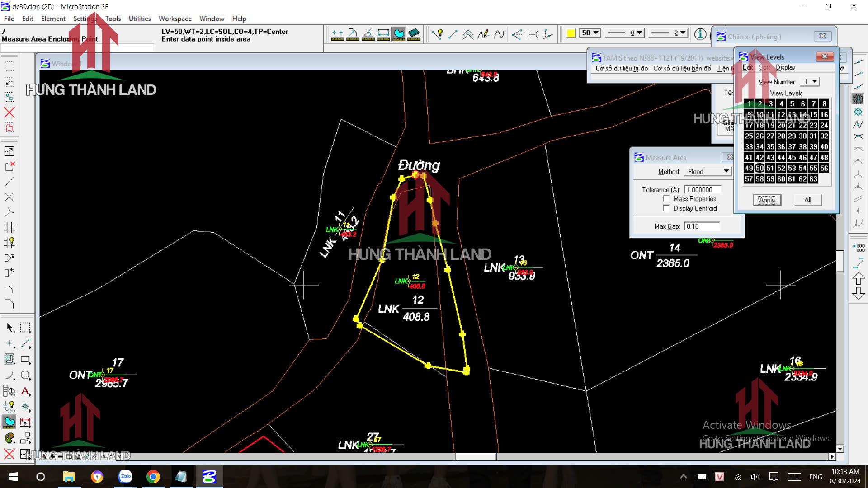Enable the Display Centroid checkbox
This screenshot has height=488, width=868.
click(x=666, y=208)
